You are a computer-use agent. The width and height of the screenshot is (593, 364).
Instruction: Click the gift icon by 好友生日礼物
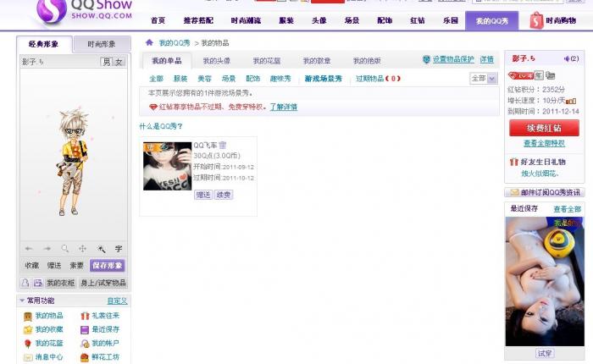point(513,162)
